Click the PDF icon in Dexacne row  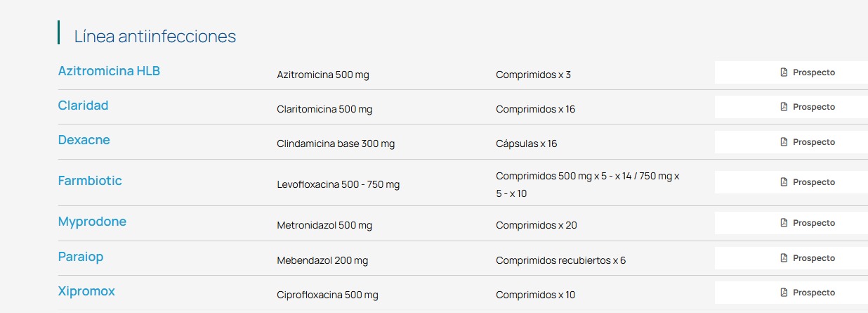784,142
